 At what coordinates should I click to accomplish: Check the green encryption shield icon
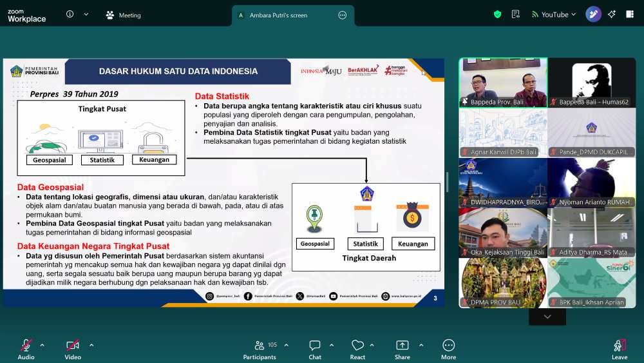[497, 15]
